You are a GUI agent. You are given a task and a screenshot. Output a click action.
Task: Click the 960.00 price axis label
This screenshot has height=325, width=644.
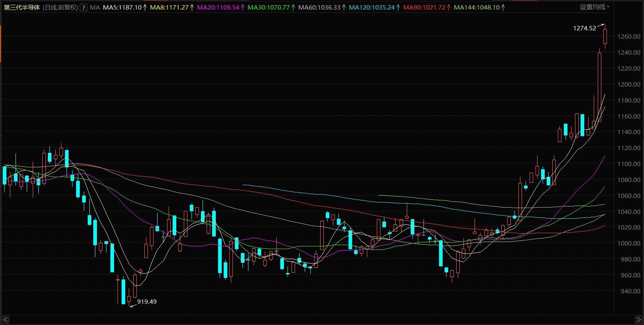[630, 275]
